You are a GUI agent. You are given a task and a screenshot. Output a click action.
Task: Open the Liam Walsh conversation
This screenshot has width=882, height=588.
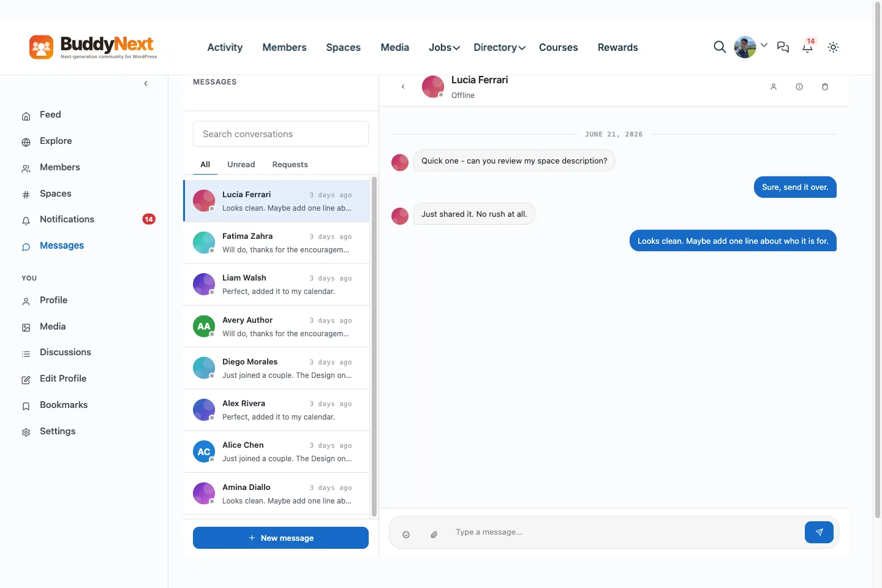point(276,284)
